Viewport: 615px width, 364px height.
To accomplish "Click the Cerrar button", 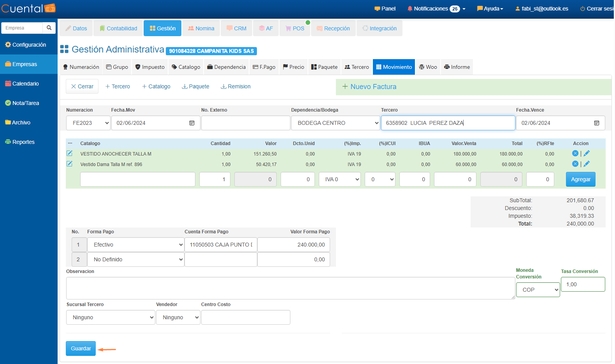I will coord(82,86).
